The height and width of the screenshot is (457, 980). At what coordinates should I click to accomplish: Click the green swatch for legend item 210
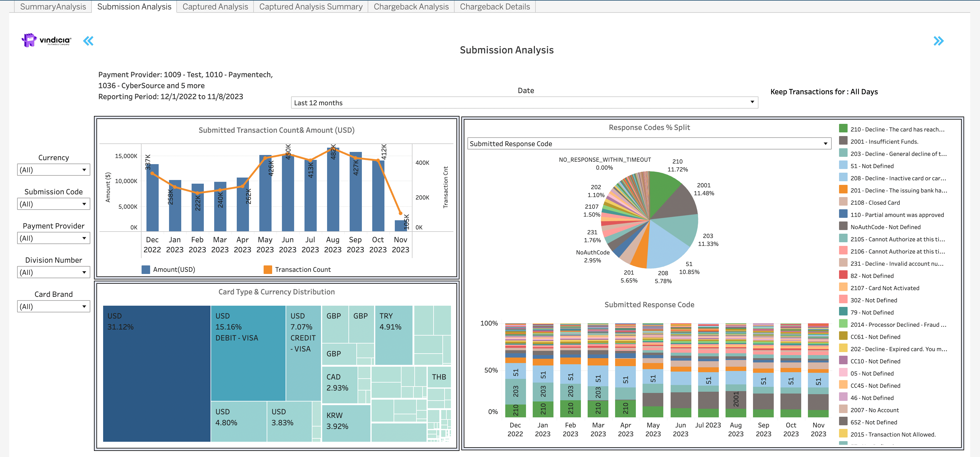[843, 128]
